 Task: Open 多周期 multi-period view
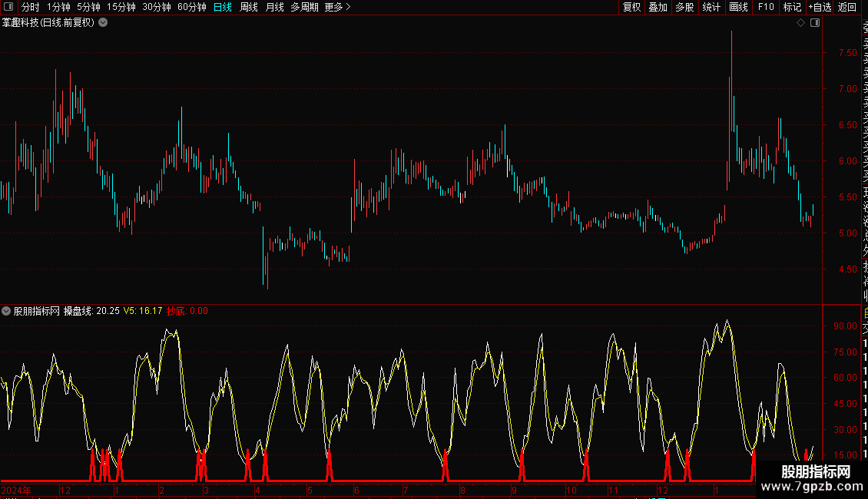tap(304, 7)
